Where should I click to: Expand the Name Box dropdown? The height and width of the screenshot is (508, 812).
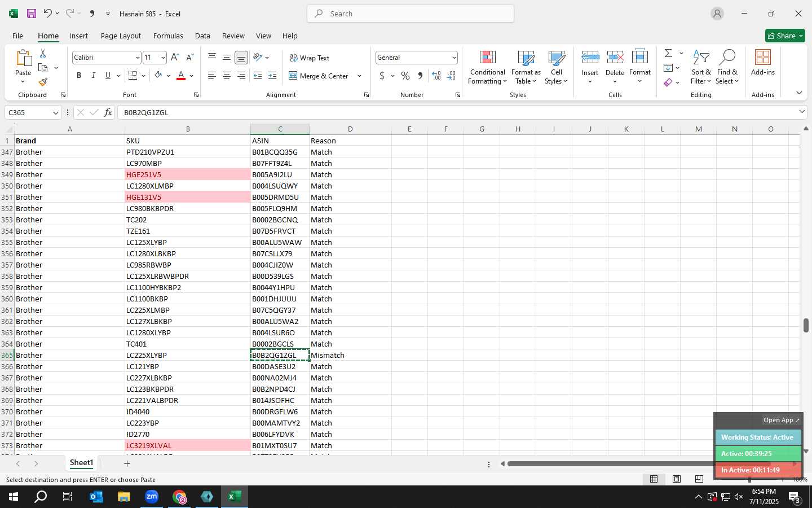coord(55,112)
